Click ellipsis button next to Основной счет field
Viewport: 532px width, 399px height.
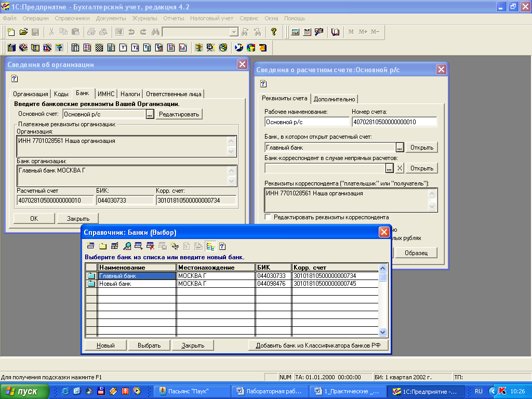pos(150,114)
